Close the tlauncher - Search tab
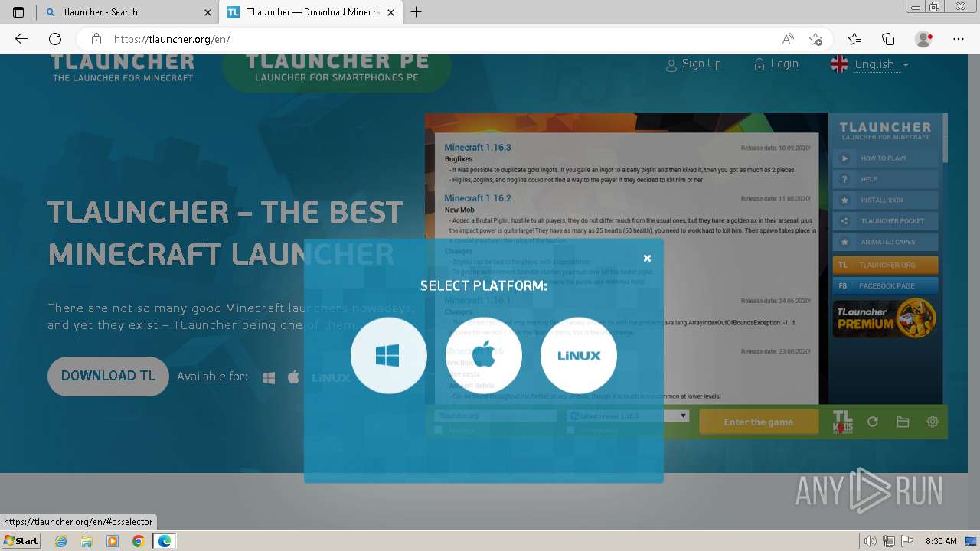Image resolution: width=980 pixels, height=551 pixels. [207, 12]
